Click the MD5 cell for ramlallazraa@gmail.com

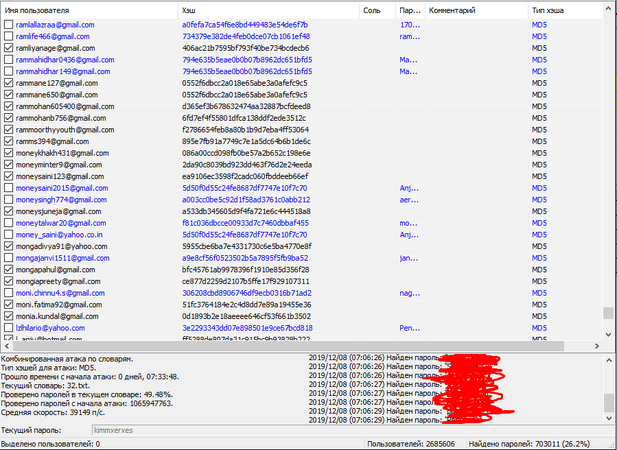coord(539,25)
